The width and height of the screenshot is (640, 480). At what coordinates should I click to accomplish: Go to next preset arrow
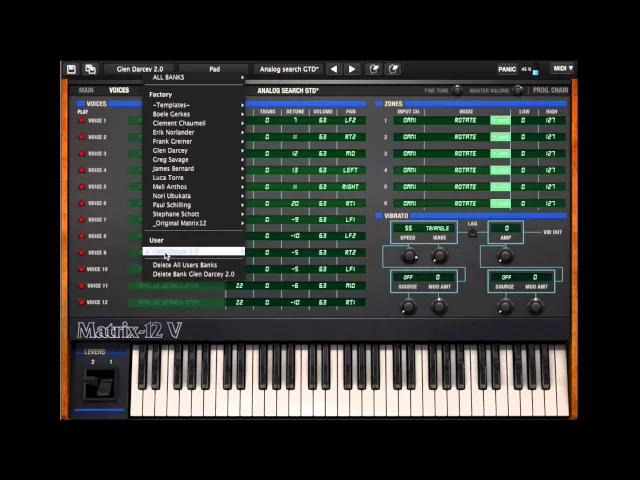click(352, 69)
